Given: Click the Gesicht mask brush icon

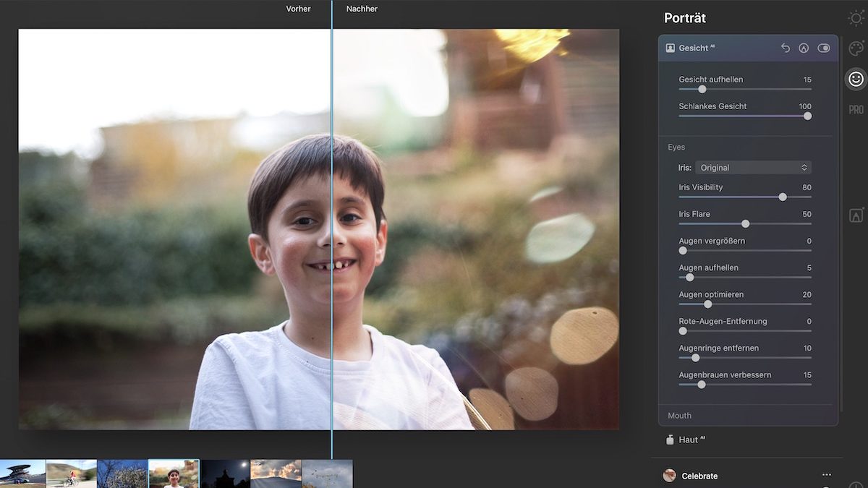Looking at the screenshot, I should coord(804,48).
